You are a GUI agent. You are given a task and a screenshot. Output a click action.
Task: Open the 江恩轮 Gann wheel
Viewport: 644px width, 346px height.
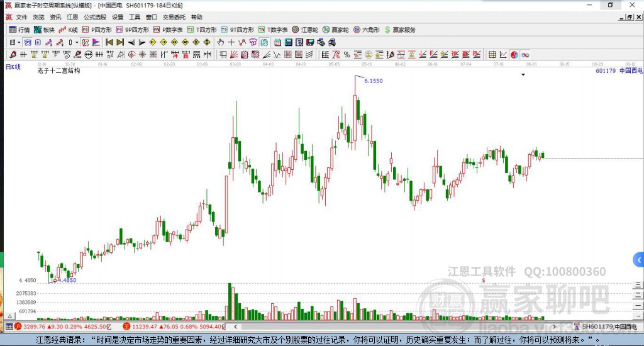click(305, 30)
